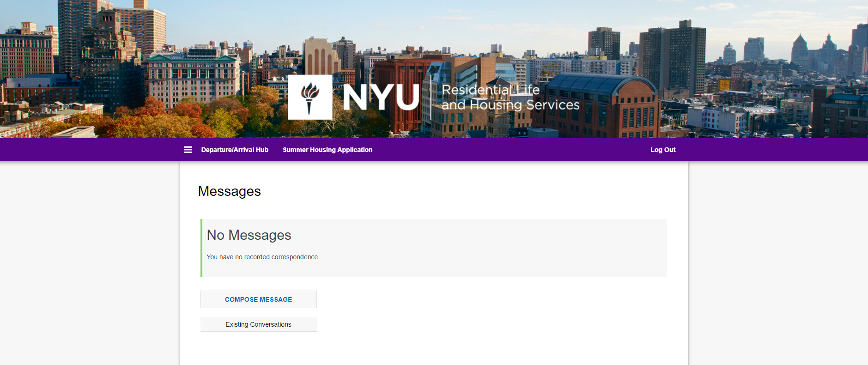The width and height of the screenshot is (868, 365).
Task: Click the NYU wordmark in the banner
Action: (x=381, y=97)
